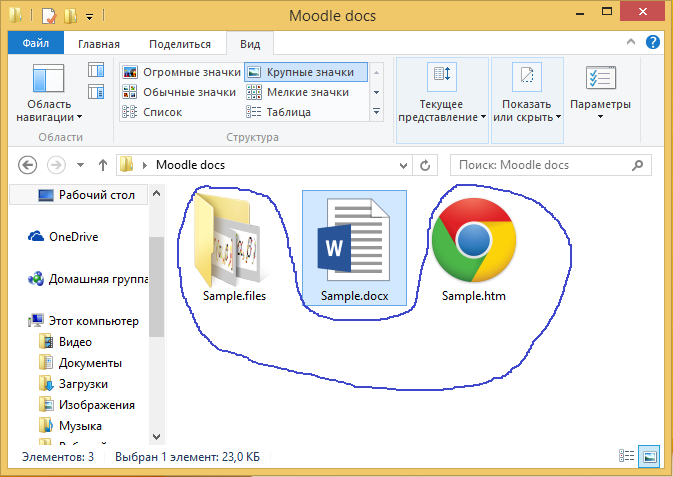Customize Quick Access Toolbar dropdown
Image resolution: width=673 pixels, height=477 pixels.
[89, 17]
